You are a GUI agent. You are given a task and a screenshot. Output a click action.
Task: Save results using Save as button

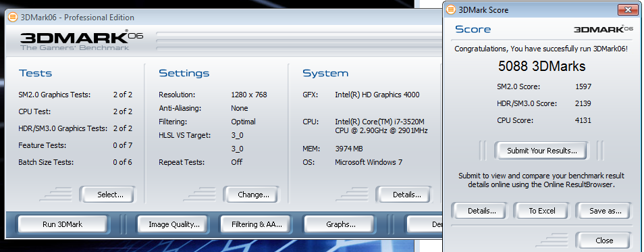(x=603, y=211)
